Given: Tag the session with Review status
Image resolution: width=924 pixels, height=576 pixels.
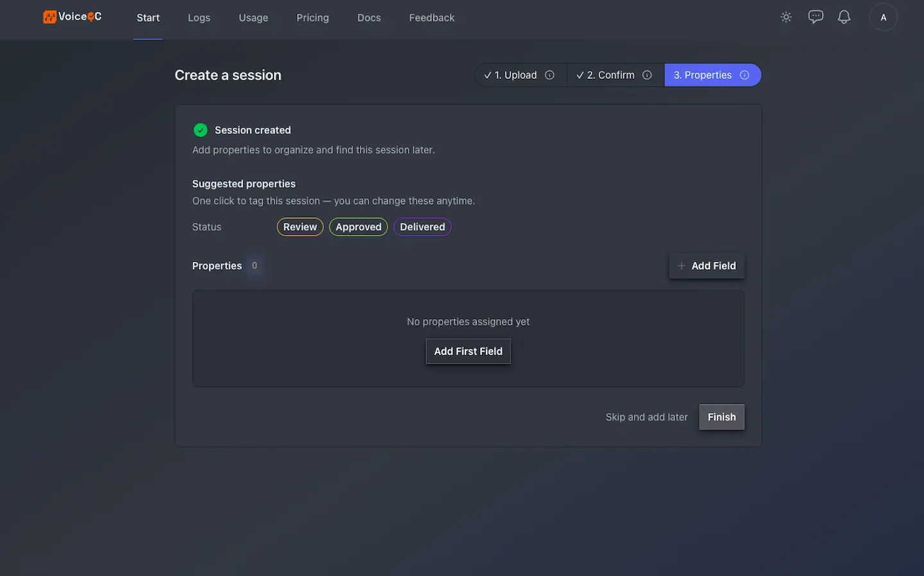Looking at the screenshot, I should point(300,227).
